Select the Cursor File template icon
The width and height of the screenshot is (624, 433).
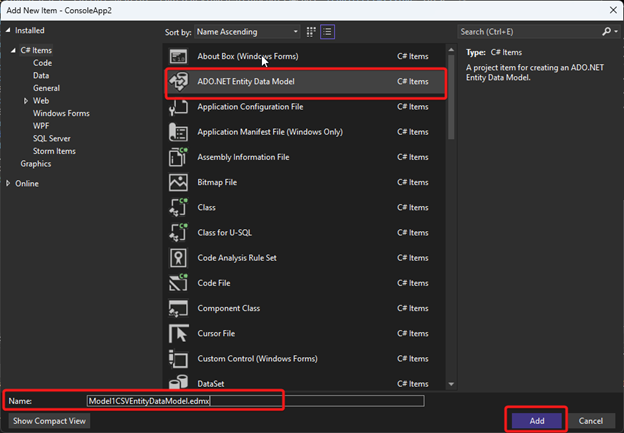coord(179,334)
